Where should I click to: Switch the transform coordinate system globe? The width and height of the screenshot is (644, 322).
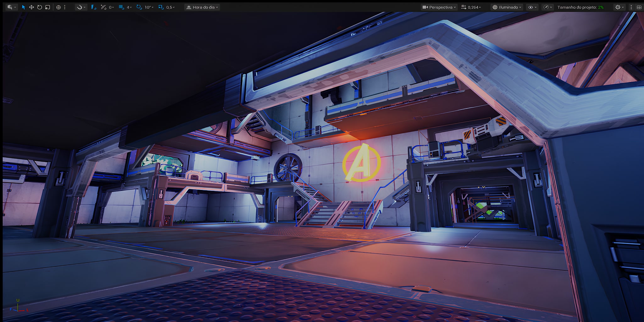[58, 7]
